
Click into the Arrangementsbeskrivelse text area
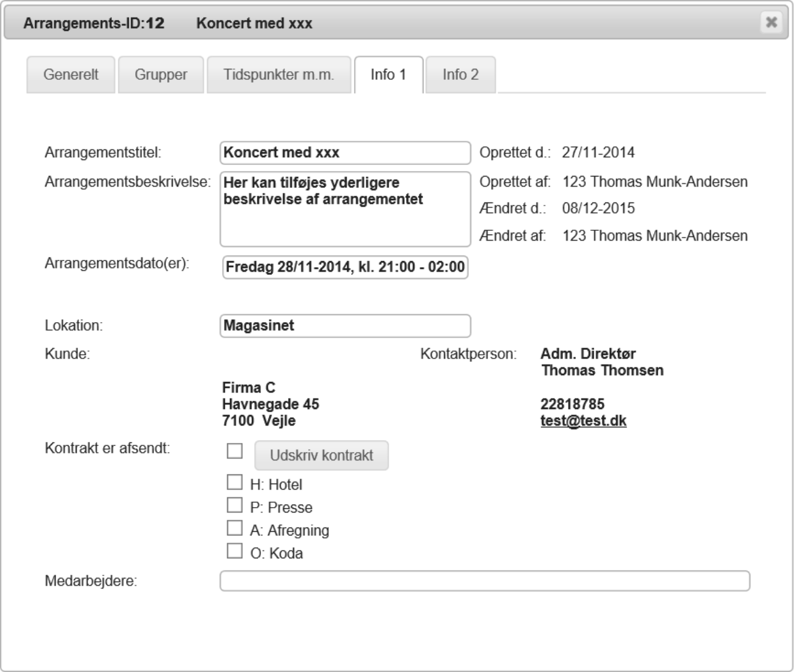(345, 209)
